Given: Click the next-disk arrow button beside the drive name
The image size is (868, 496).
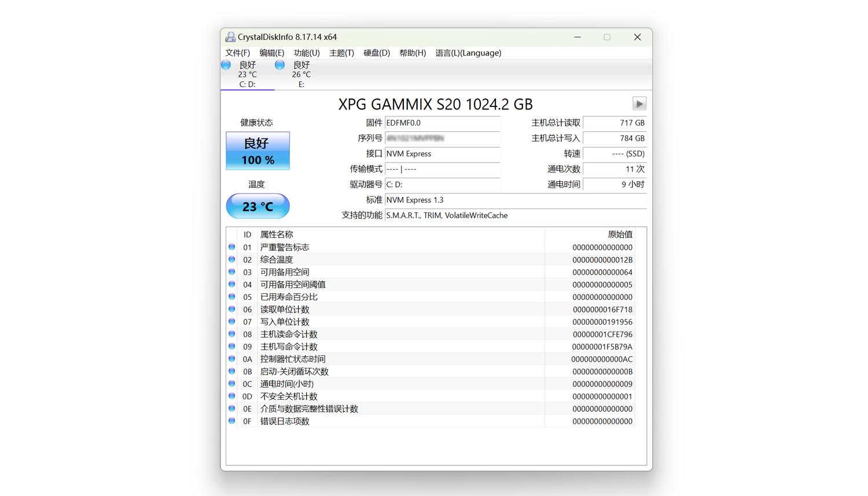Looking at the screenshot, I should click(639, 104).
